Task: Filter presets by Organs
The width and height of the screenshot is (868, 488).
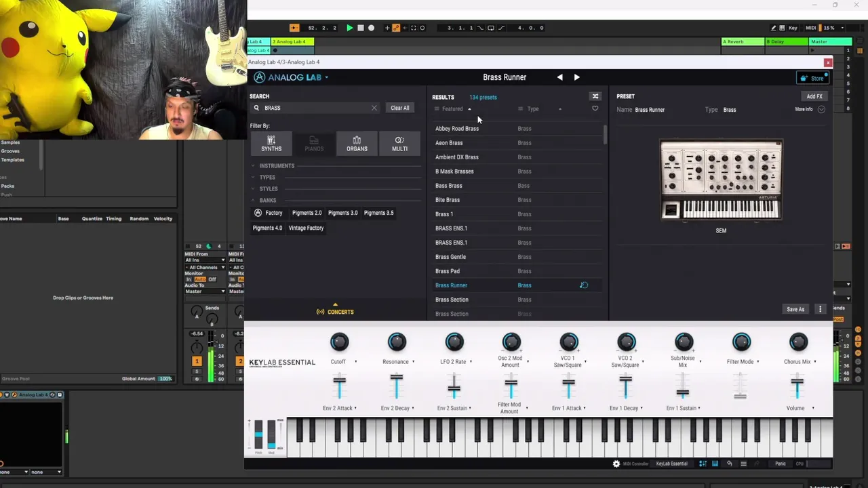Action: tap(357, 144)
